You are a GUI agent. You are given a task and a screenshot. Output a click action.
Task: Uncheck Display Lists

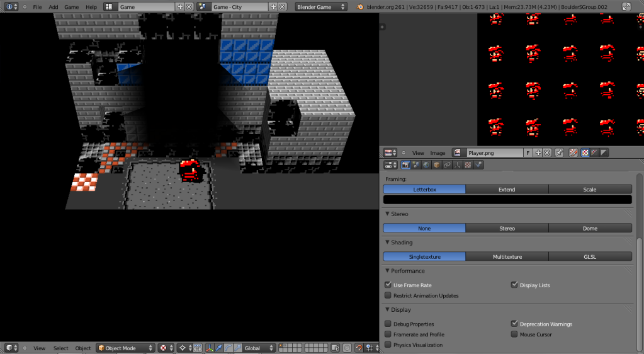click(x=514, y=285)
